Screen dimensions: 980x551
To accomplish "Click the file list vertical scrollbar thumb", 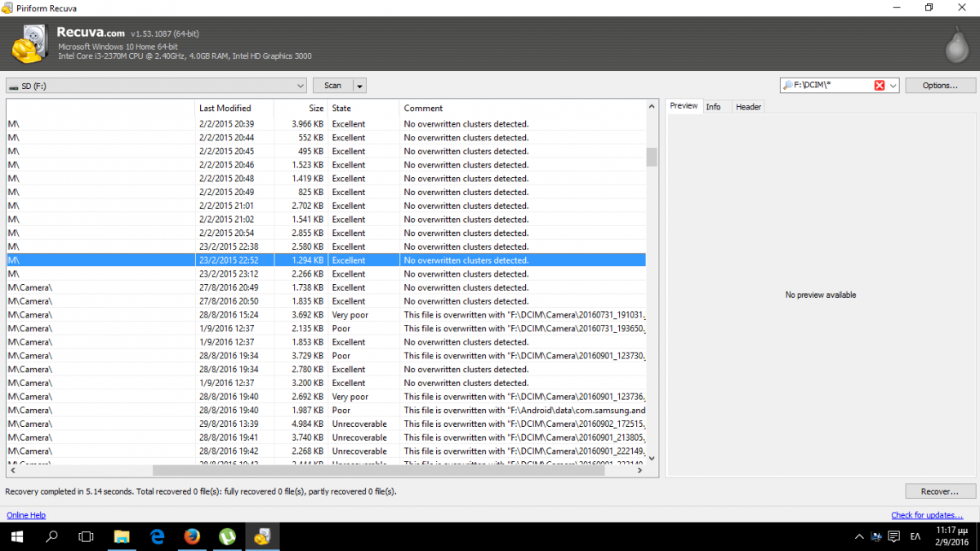I will 652,157.
